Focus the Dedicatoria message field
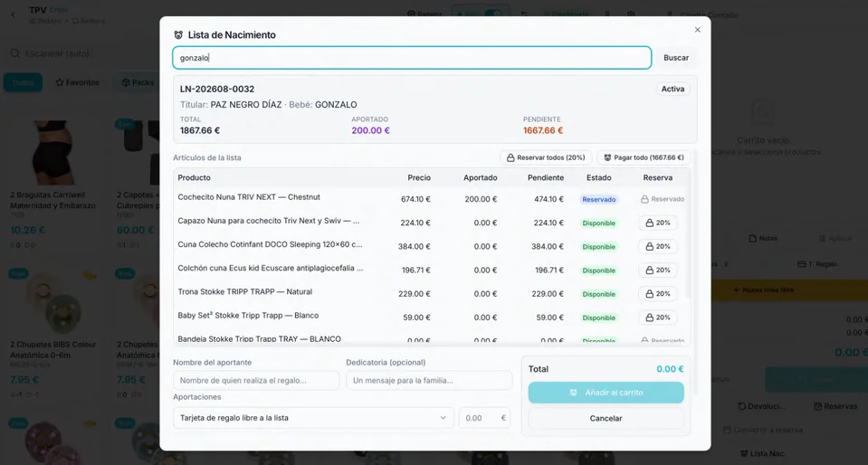 (x=429, y=380)
